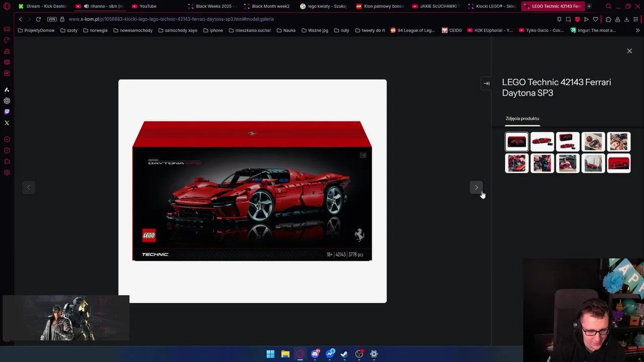Search tabs with the magnifier icon

coord(608,6)
